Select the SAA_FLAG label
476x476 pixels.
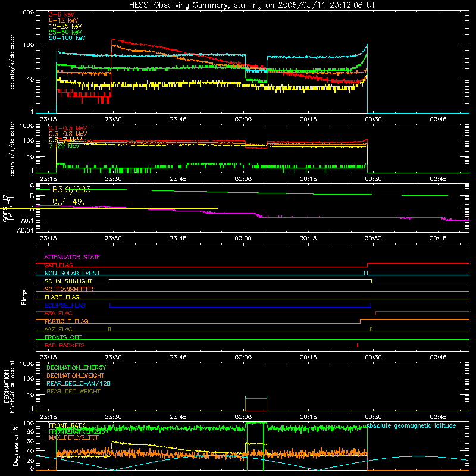pos(58,313)
